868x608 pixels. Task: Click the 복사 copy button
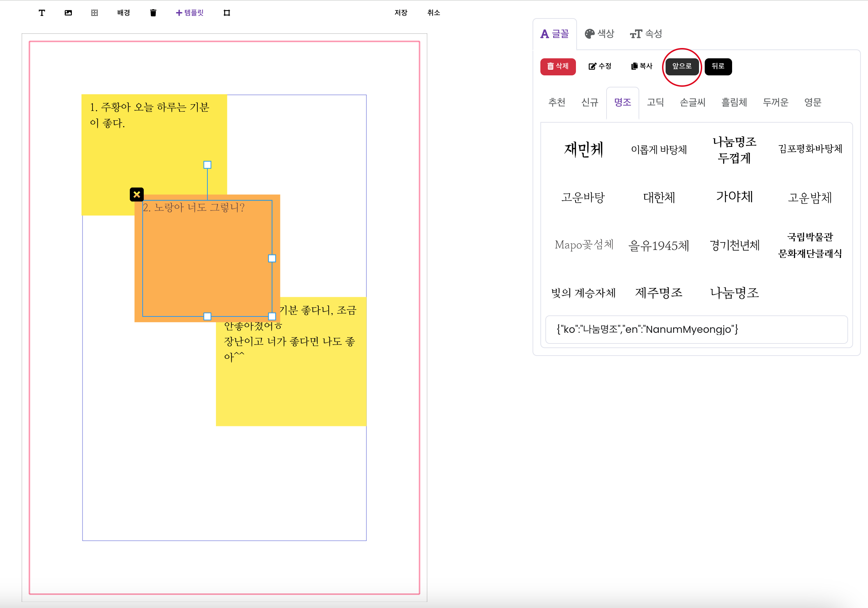click(641, 66)
